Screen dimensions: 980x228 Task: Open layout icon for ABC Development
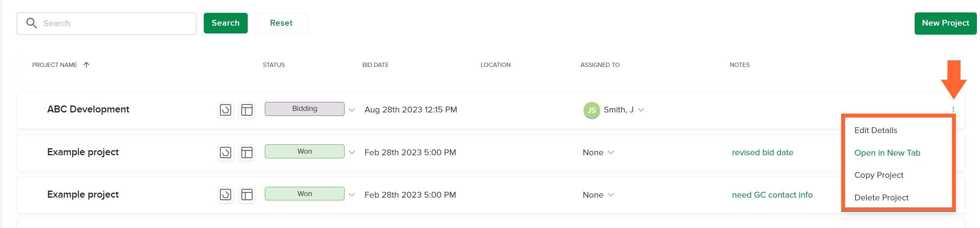pyautogui.click(x=247, y=110)
